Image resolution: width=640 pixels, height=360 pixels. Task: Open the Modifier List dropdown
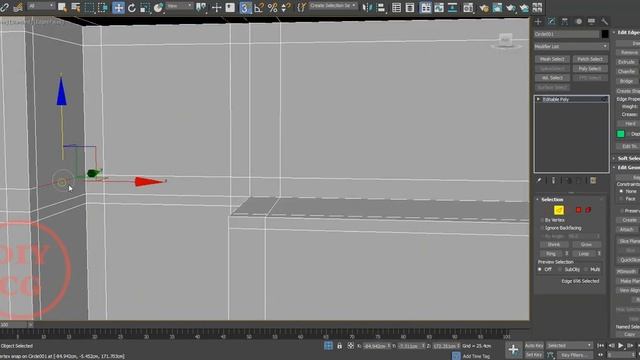pyautogui.click(x=571, y=47)
